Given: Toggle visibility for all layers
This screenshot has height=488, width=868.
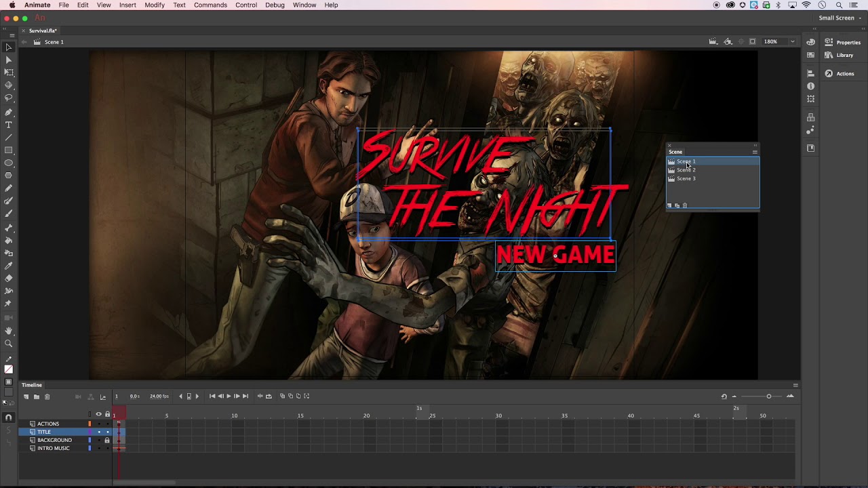Looking at the screenshot, I should 98,414.
